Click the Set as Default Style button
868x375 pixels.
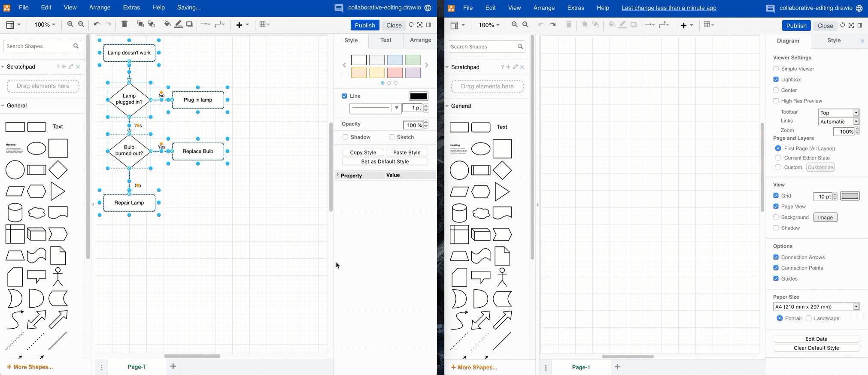(385, 162)
